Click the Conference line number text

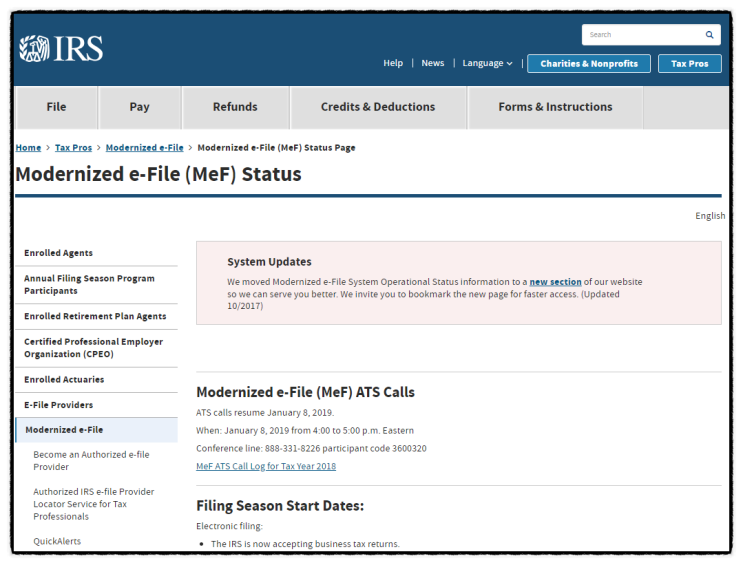pyautogui.click(x=311, y=448)
